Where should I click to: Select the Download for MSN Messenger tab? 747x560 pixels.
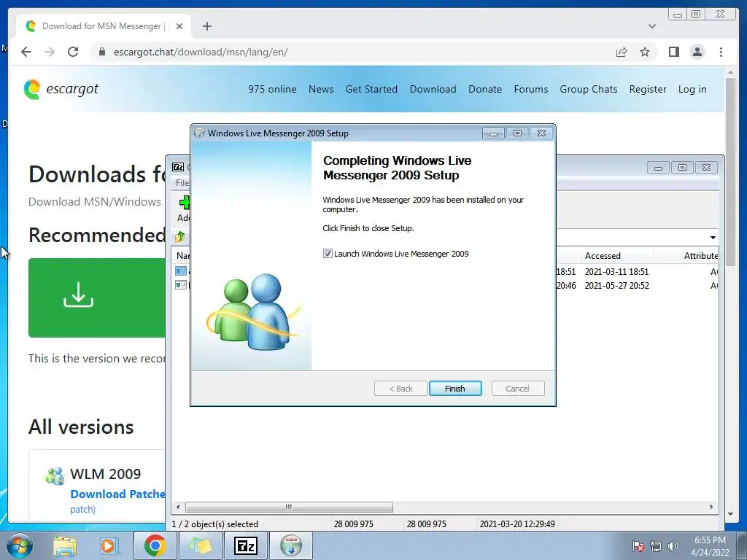(x=104, y=26)
